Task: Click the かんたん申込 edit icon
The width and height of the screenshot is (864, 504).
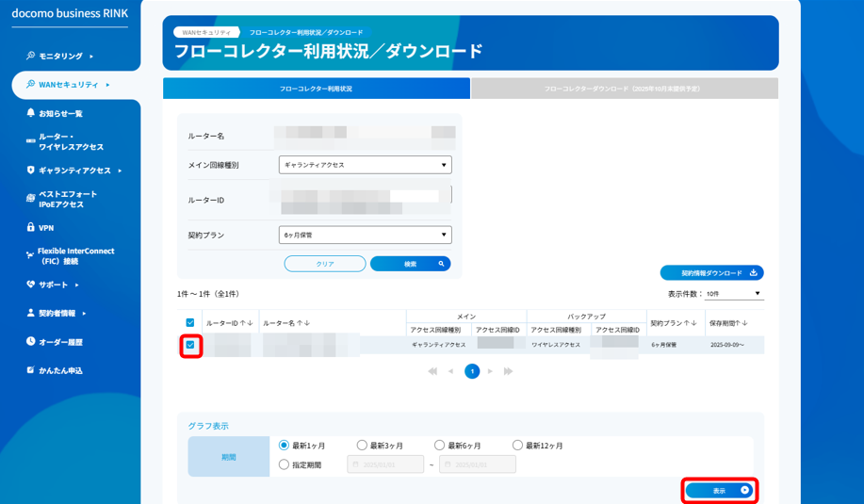Action: (30, 369)
